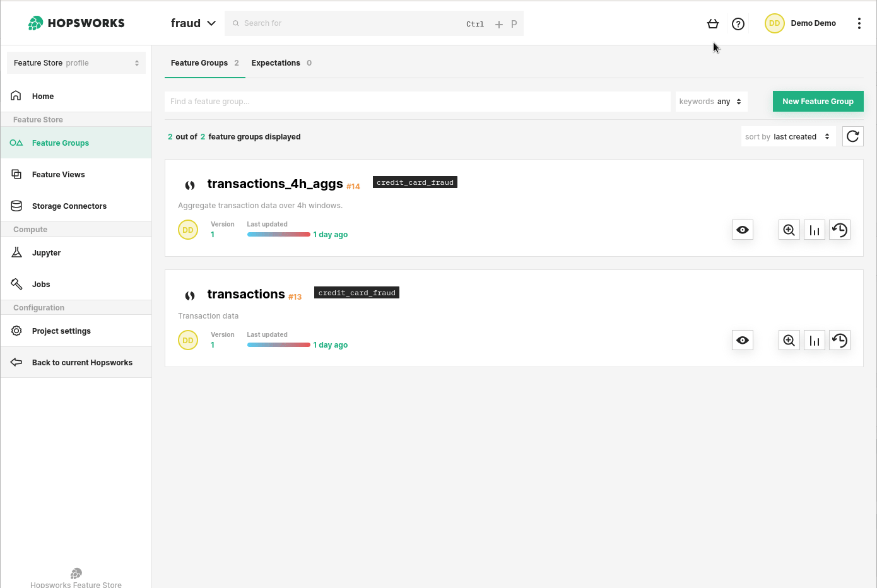877x588 pixels.
Task: Go Back to current Hopsworks
Action: pos(81,362)
